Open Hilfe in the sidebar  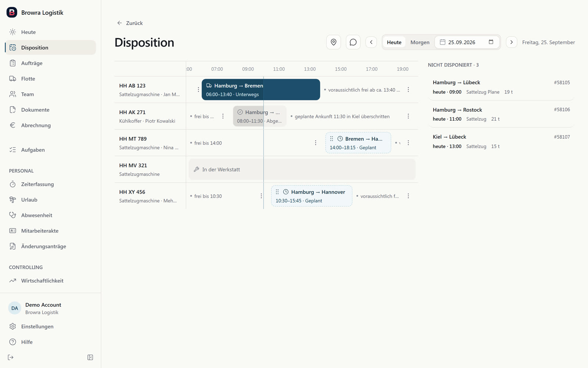pos(50,342)
